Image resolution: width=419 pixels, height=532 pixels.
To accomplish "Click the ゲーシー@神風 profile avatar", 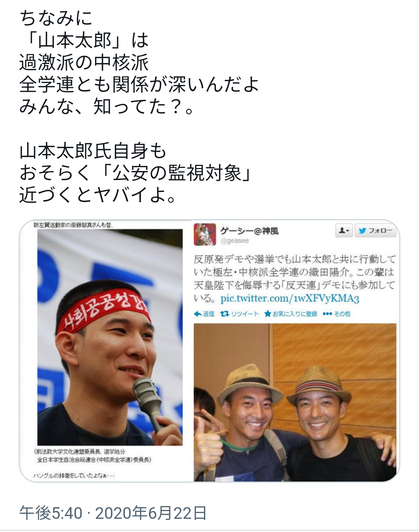I will 205,234.
